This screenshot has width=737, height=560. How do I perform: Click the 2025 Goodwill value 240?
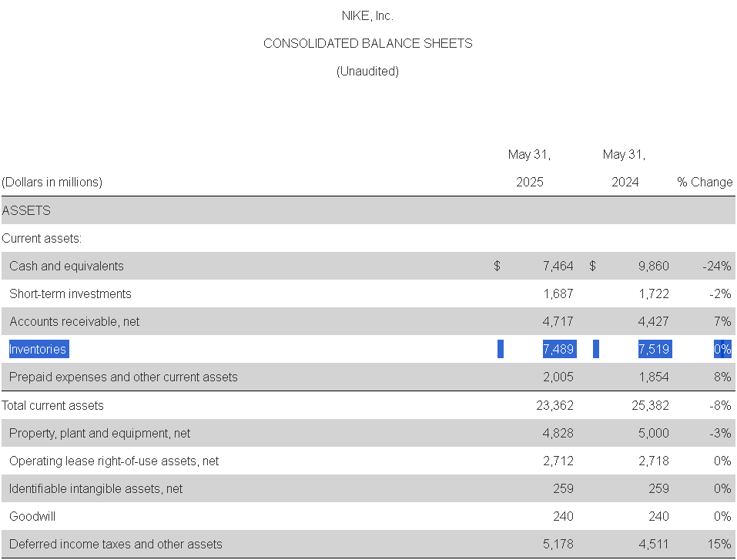563,516
